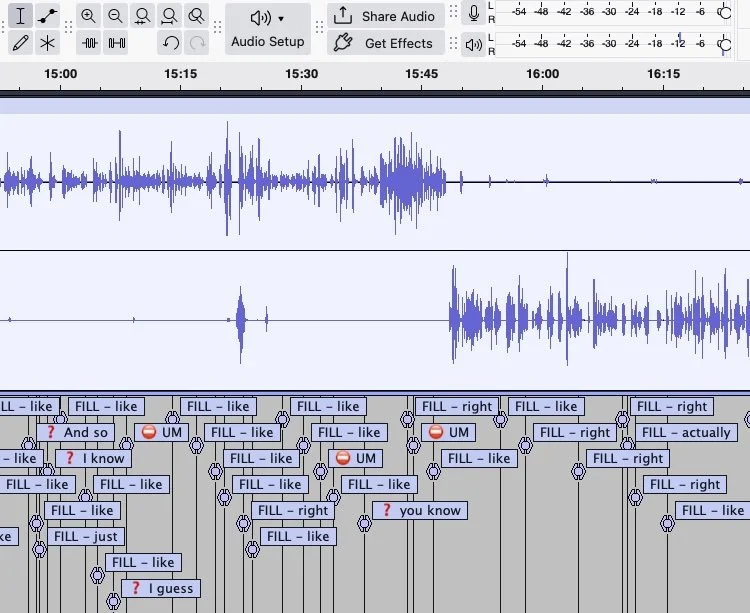
Task: Select the 'I guess' label
Action: [161, 588]
